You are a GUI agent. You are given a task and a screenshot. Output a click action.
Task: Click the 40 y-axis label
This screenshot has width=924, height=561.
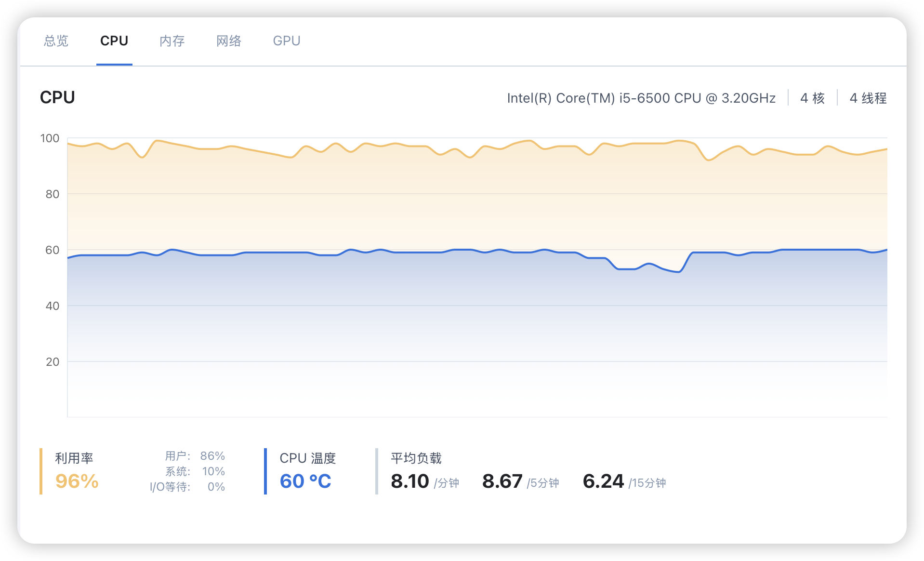(52, 306)
